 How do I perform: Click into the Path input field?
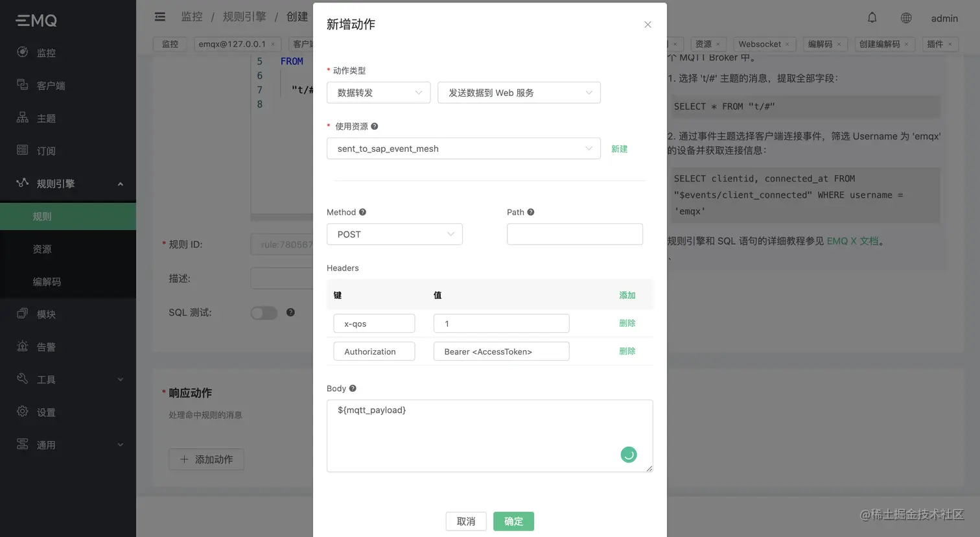point(575,234)
